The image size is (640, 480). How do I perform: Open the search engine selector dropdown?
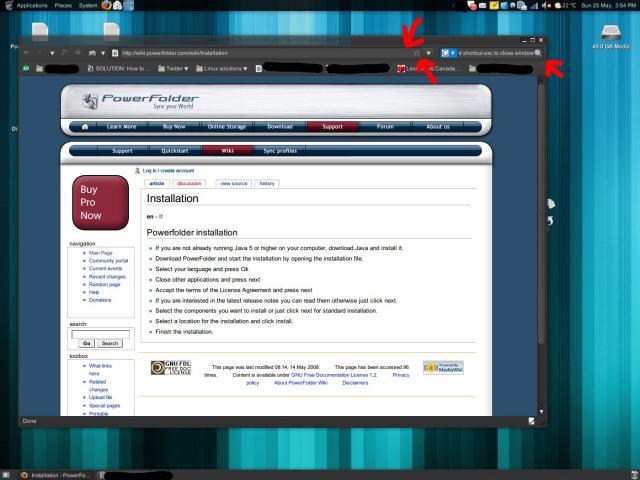pos(448,53)
